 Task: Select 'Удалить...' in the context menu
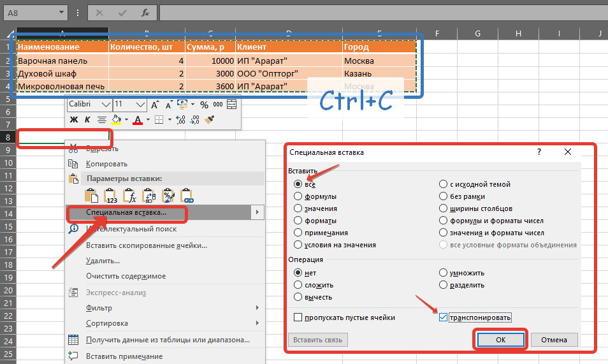tap(103, 261)
